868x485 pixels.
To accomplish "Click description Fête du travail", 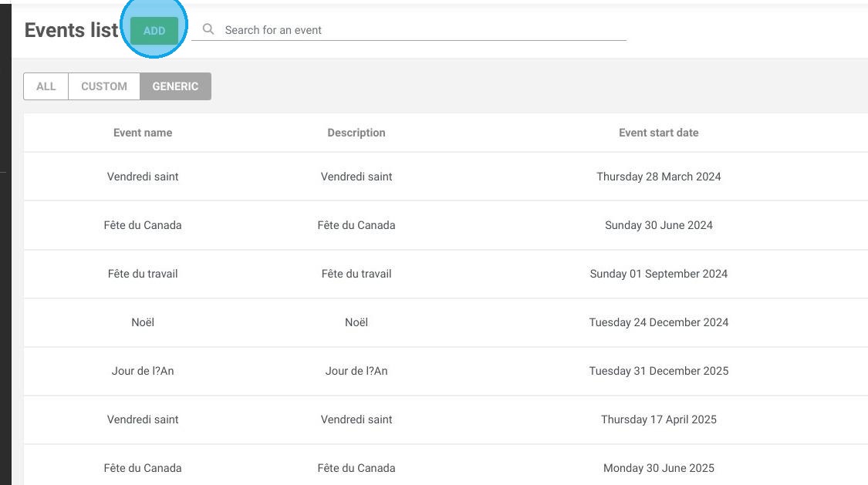I will (x=356, y=274).
